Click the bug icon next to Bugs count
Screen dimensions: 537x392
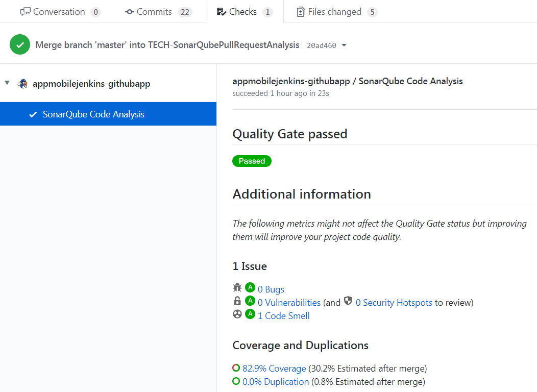pyautogui.click(x=237, y=287)
